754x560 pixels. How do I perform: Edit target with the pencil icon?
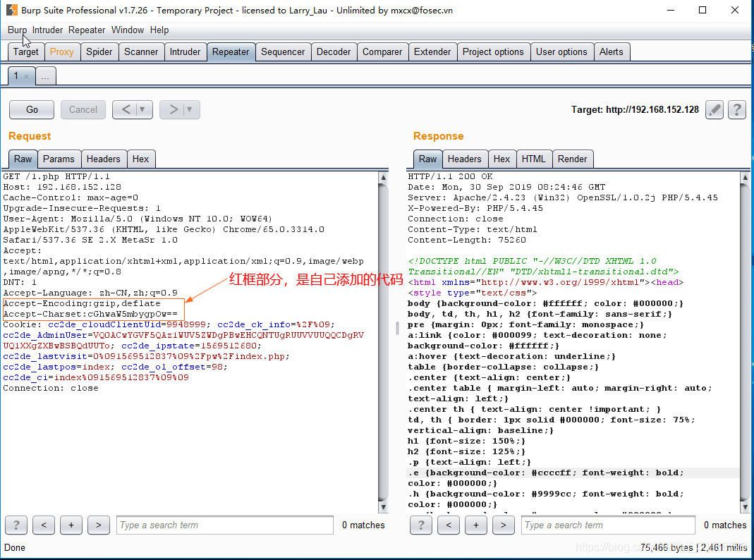coord(715,109)
